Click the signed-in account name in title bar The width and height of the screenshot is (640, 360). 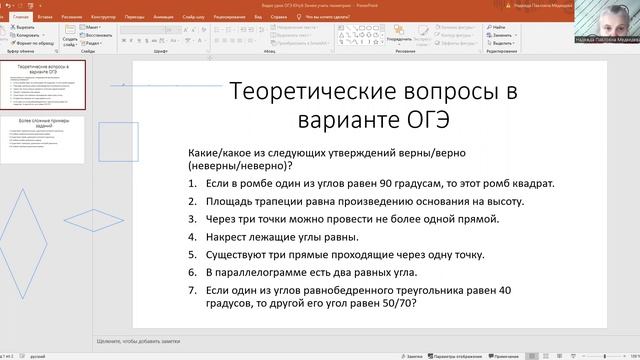tap(543, 6)
